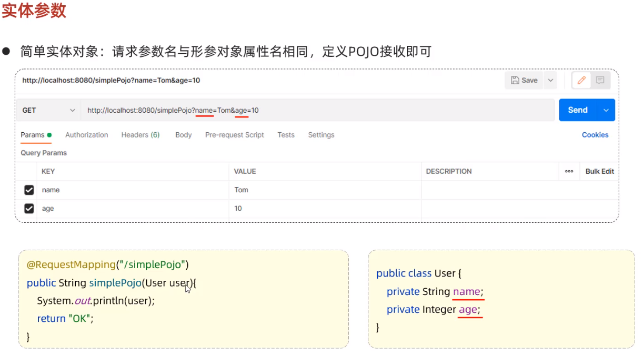Open the Pre-request Script tab
This screenshot has height=354, width=644.
pos(235,135)
